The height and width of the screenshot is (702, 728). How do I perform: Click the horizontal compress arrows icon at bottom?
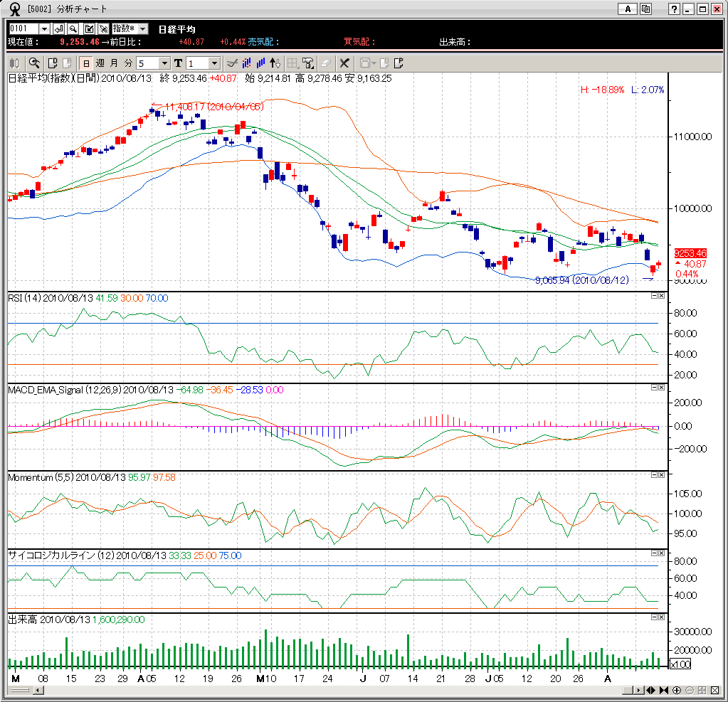tap(664, 690)
